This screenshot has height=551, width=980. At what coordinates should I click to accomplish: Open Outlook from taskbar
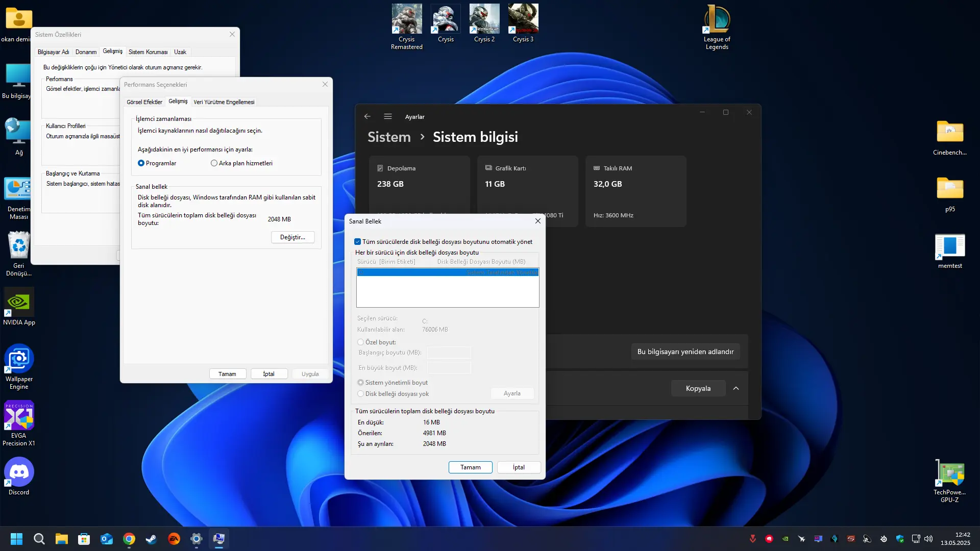pos(107,539)
